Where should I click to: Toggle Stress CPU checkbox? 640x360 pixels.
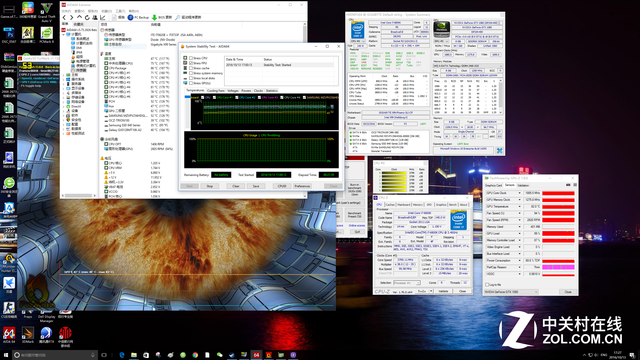click(x=191, y=58)
